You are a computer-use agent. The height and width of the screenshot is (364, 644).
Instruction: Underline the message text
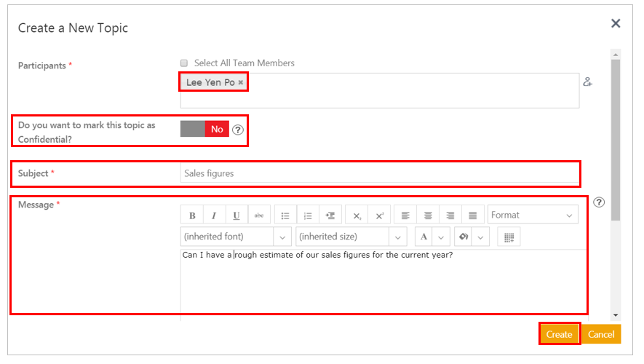pyautogui.click(x=237, y=215)
